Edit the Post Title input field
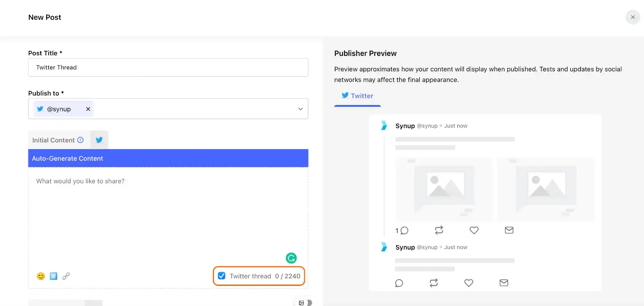Image resolution: width=644 pixels, height=306 pixels. (168, 68)
